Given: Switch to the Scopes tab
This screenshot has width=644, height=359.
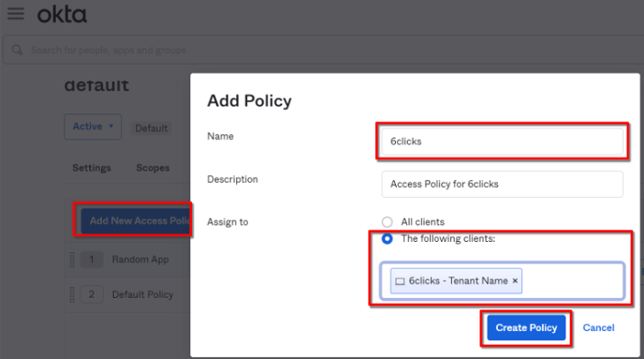Looking at the screenshot, I should [x=153, y=168].
